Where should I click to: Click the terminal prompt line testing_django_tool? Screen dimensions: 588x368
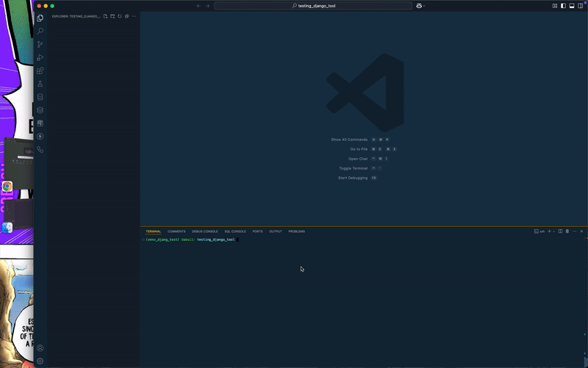click(x=215, y=239)
